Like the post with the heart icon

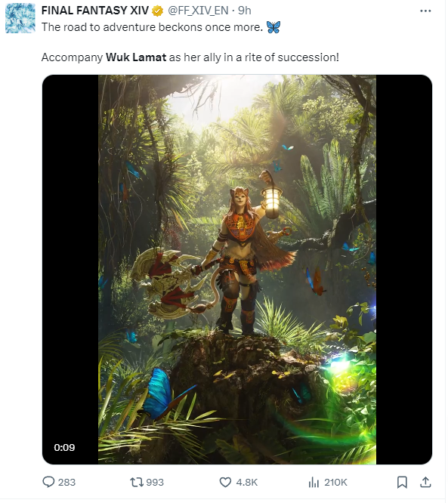click(225, 482)
